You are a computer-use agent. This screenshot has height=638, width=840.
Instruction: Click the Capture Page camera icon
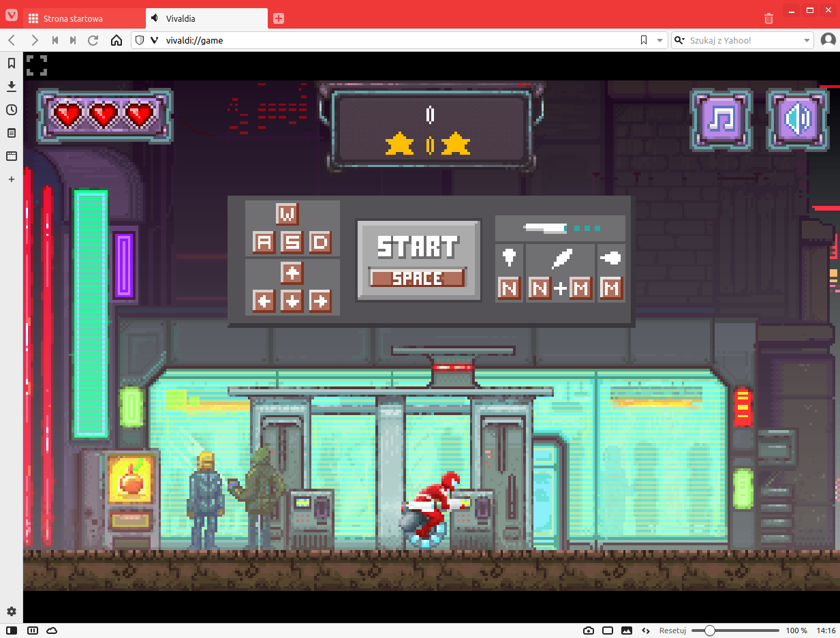click(x=588, y=631)
